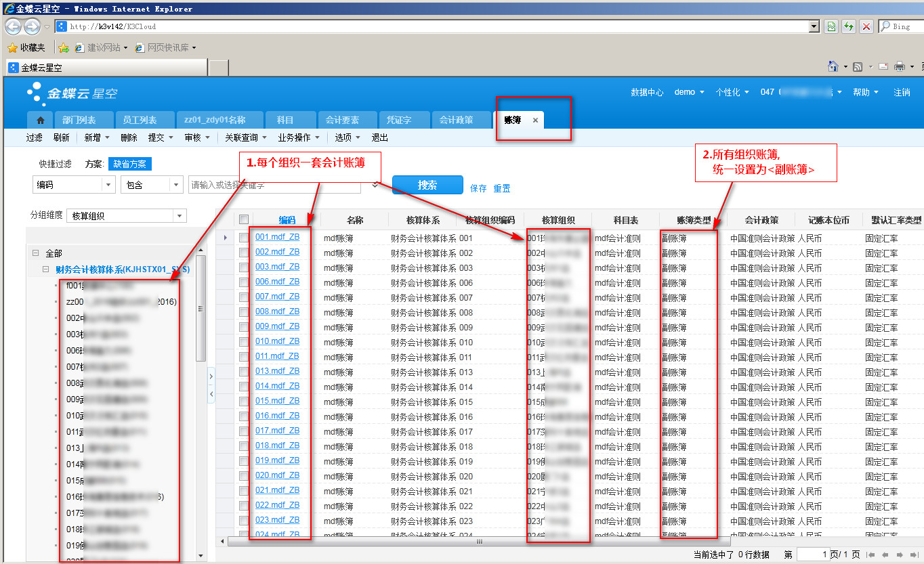Go to the last page arrow
924x564 pixels.
coord(913,555)
